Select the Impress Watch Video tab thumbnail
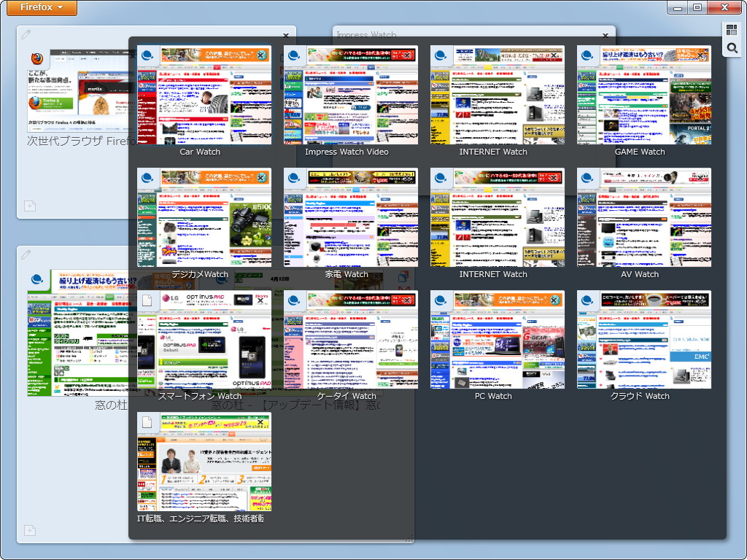This screenshot has width=747, height=560. coord(351,95)
